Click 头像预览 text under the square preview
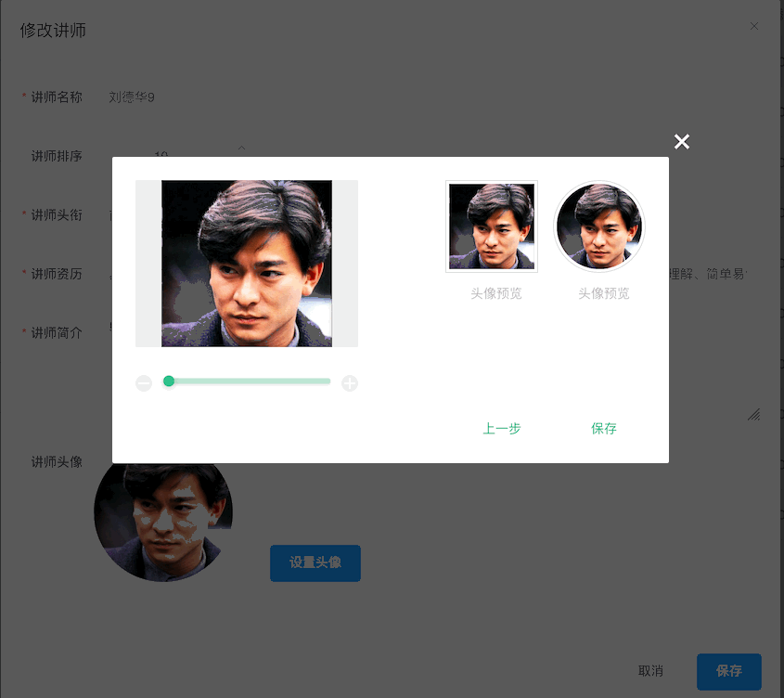The width and height of the screenshot is (784, 698). tap(496, 293)
